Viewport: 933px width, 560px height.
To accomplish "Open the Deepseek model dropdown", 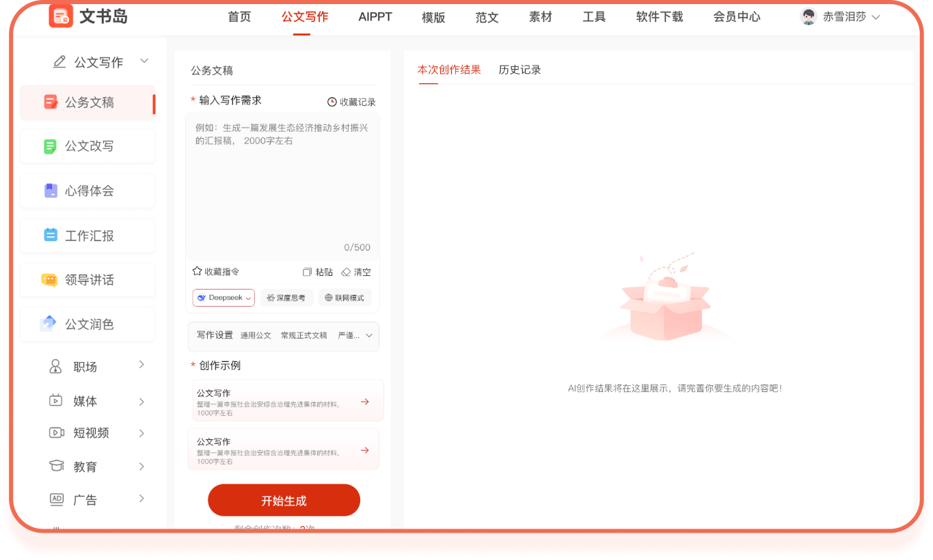I will pos(224,298).
